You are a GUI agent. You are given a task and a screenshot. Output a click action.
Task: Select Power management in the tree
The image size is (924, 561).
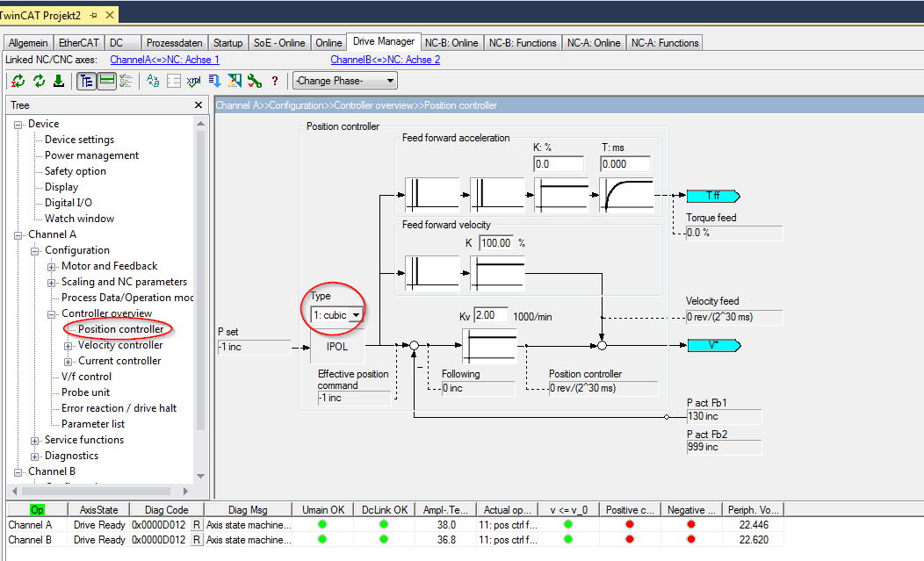pyautogui.click(x=92, y=155)
